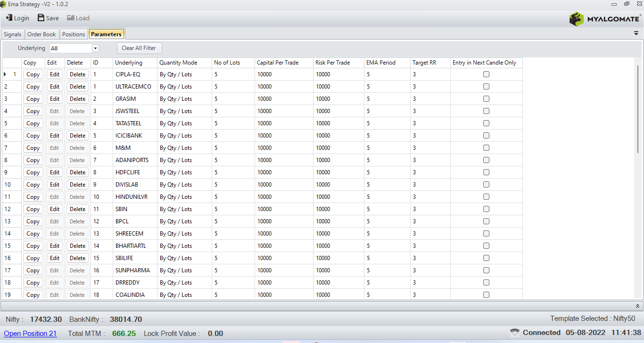644x343 pixels.
Task: Switch to the Signals tab
Action: [x=13, y=34]
